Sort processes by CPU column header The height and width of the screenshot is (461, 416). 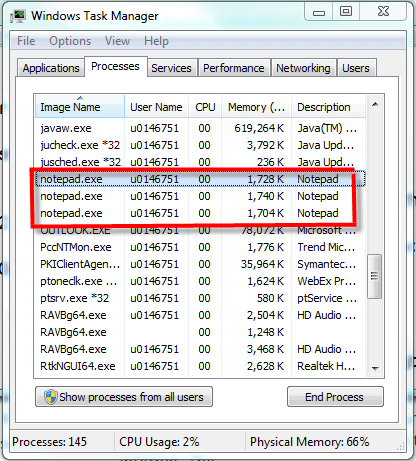205,107
